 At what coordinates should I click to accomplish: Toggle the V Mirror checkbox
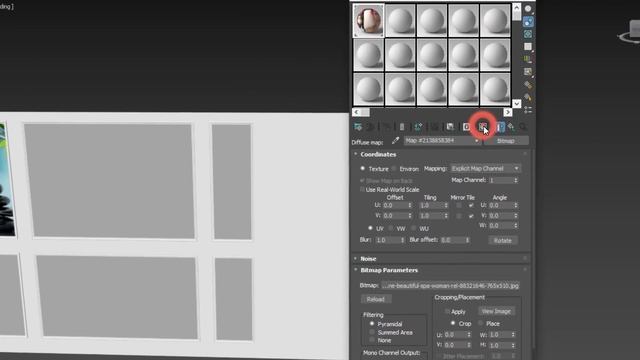[459, 216]
